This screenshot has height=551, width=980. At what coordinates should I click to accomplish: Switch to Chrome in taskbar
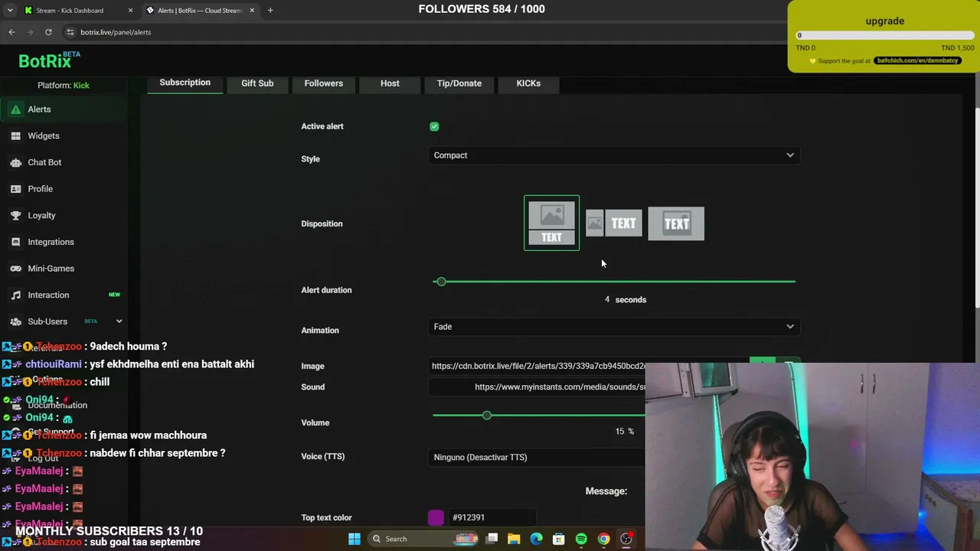coord(603,539)
